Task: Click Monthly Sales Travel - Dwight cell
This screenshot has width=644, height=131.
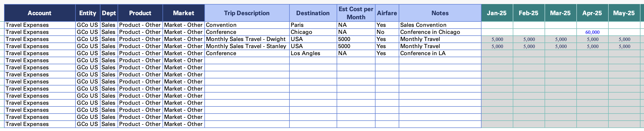Action: pyautogui.click(x=247, y=39)
